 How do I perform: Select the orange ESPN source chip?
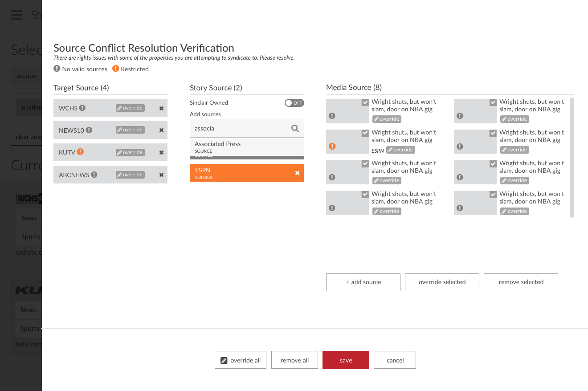247,173
